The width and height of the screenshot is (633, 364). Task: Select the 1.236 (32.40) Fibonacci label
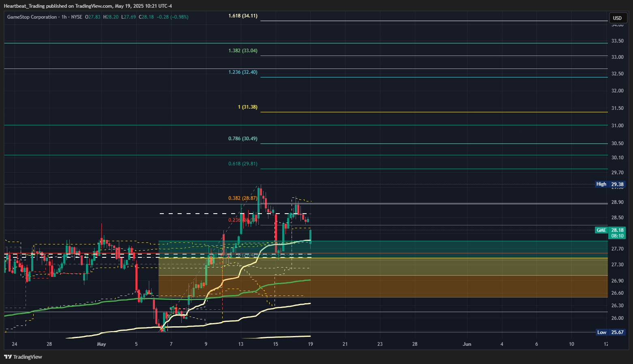[243, 72]
